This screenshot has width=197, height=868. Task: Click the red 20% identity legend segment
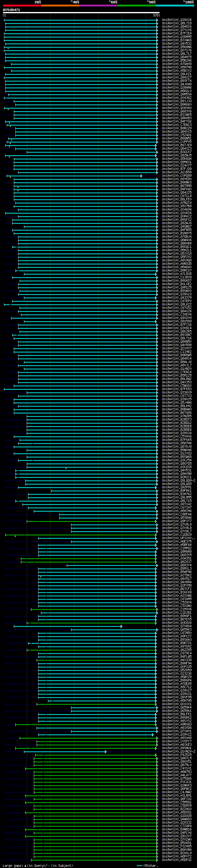pyautogui.click(x=22, y=6)
